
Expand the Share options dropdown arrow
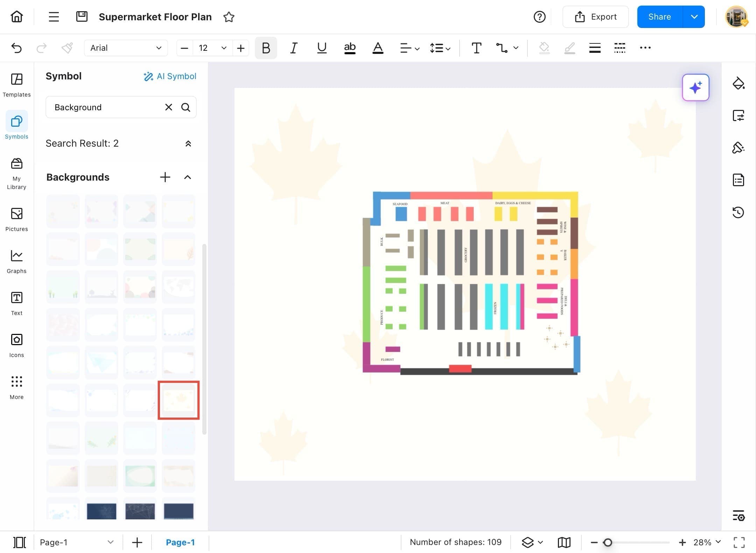(694, 17)
